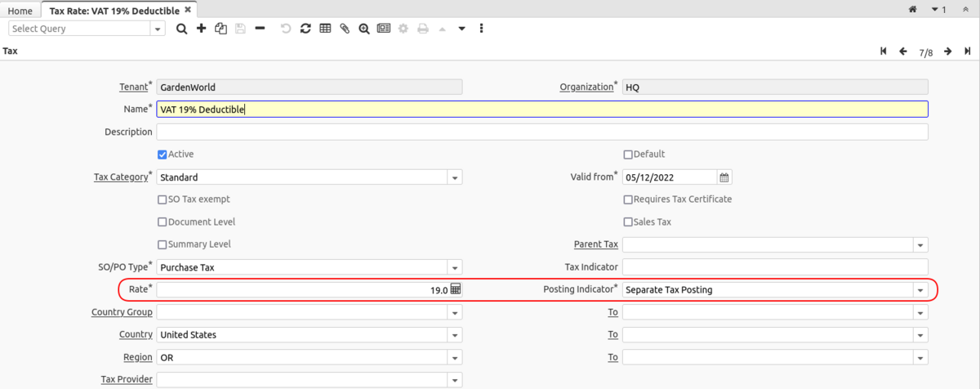Image resolution: width=980 pixels, height=389 pixels.
Task: Enable the SO Tax exempt checkbox
Action: [x=162, y=199]
